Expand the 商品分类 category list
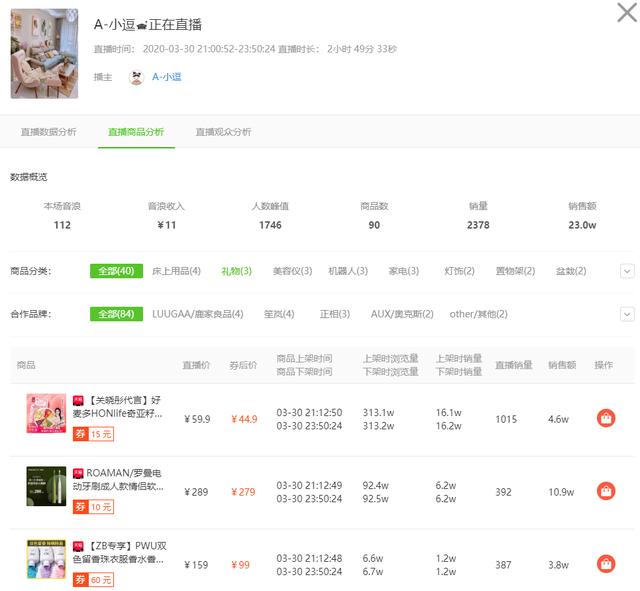Viewport: 640px width, 591px height. point(627,271)
